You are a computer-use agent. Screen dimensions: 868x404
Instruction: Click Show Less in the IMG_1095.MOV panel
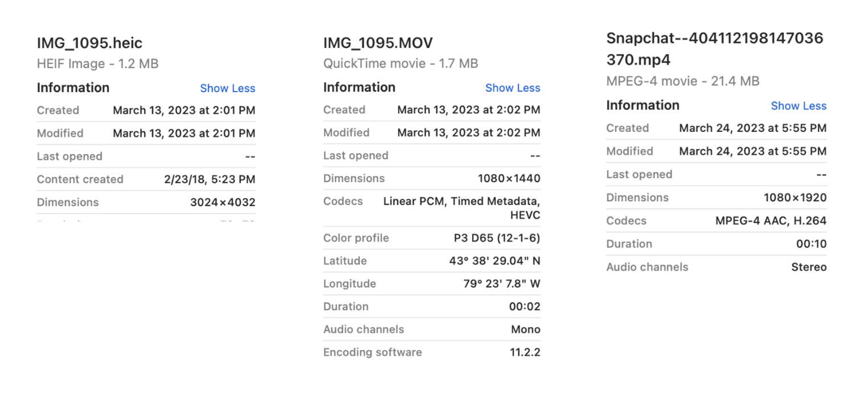512,88
